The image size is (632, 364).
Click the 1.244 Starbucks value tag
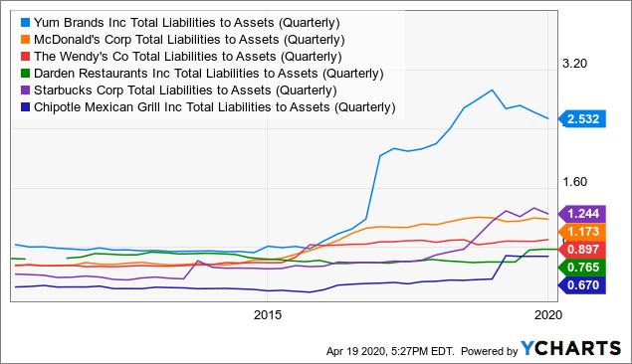[x=582, y=214]
